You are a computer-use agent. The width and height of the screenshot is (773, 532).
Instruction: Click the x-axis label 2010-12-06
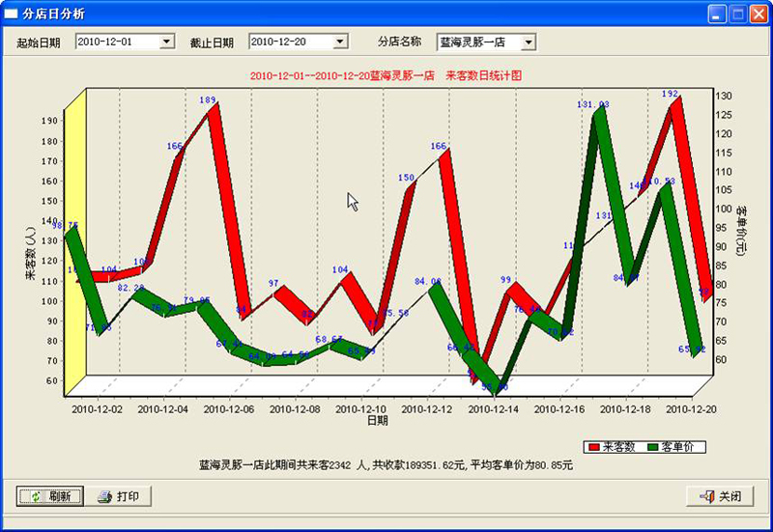coord(229,409)
